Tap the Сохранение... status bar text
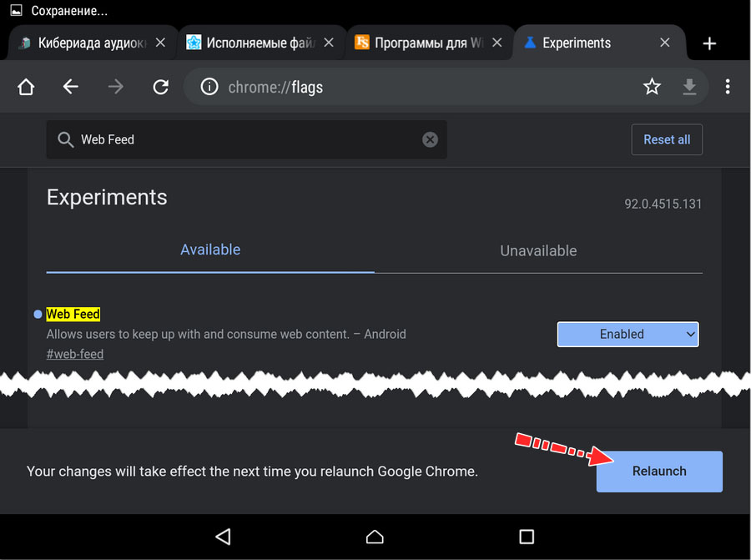This screenshot has height=560, width=751. 69,11
